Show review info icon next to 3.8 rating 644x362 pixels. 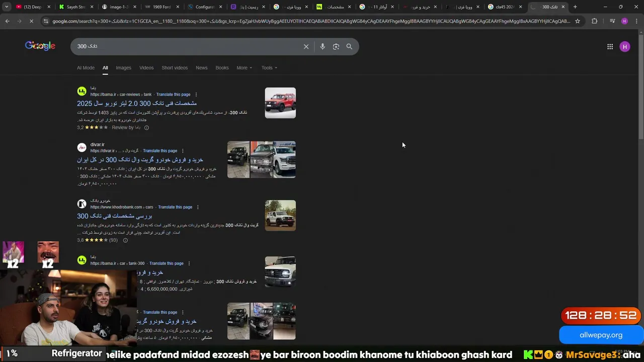tap(125, 240)
